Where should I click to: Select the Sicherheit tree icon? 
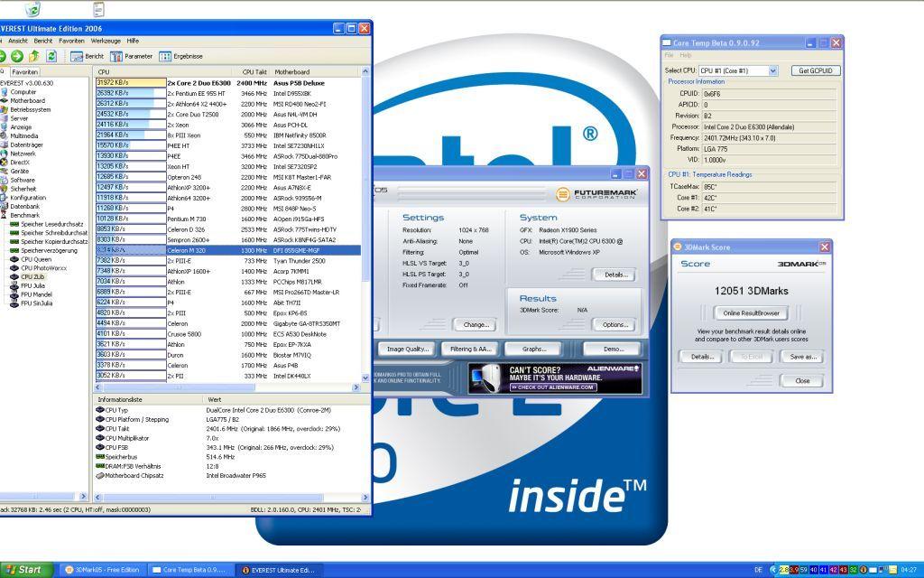5,189
